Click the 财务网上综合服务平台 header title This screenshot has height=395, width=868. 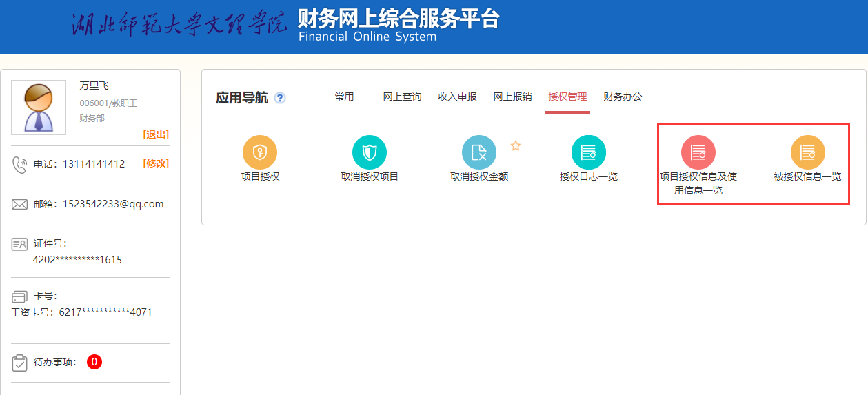click(398, 19)
